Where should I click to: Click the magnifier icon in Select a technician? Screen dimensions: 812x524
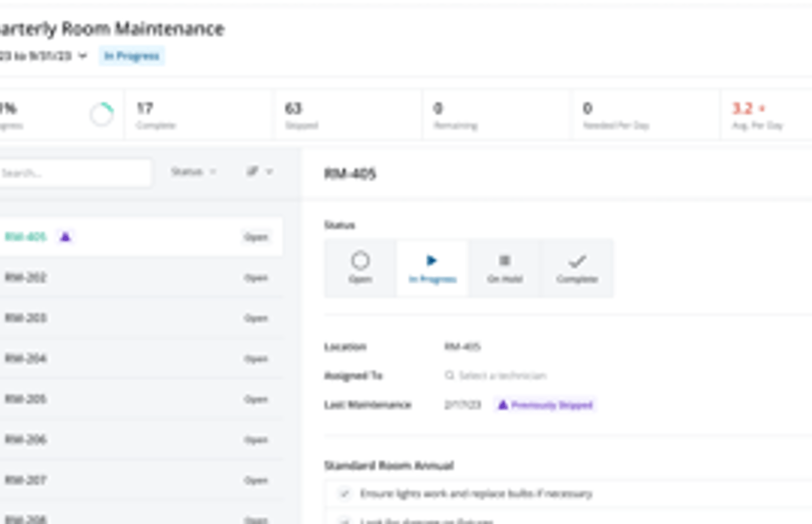[449, 376]
